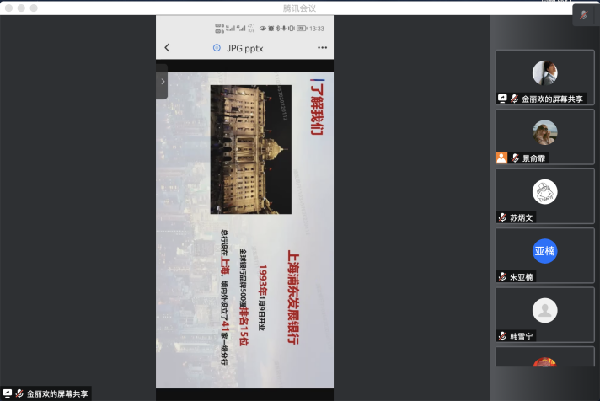Select the default gray participant avatar
This screenshot has width=600, height=401.
544,310
